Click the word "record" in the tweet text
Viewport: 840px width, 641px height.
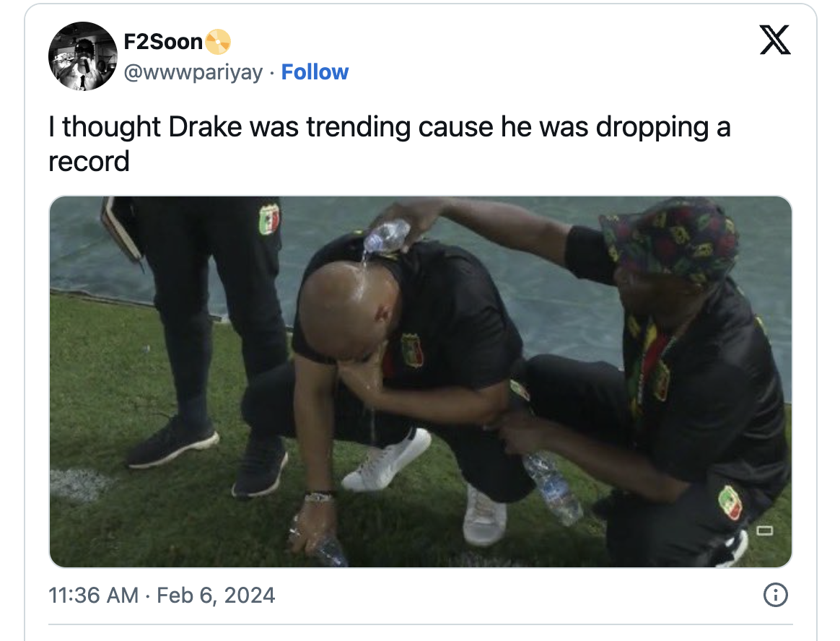(88, 161)
